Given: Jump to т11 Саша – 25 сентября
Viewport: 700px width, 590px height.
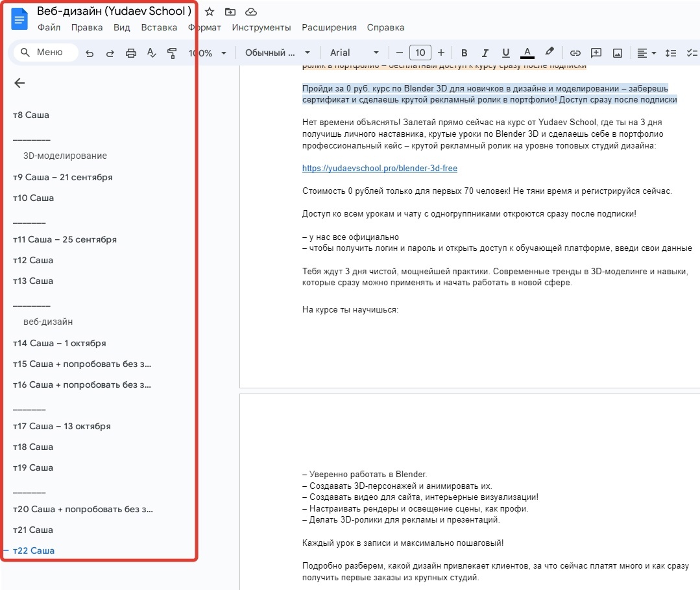Looking at the screenshot, I should click(65, 239).
